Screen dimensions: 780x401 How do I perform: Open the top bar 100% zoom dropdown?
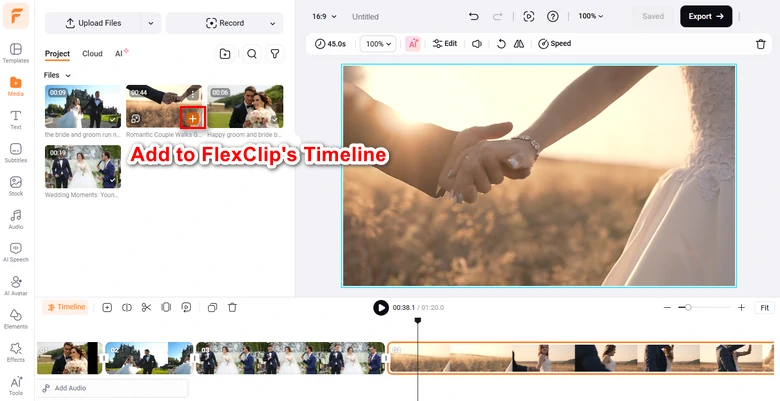pyautogui.click(x=590, y=16)
